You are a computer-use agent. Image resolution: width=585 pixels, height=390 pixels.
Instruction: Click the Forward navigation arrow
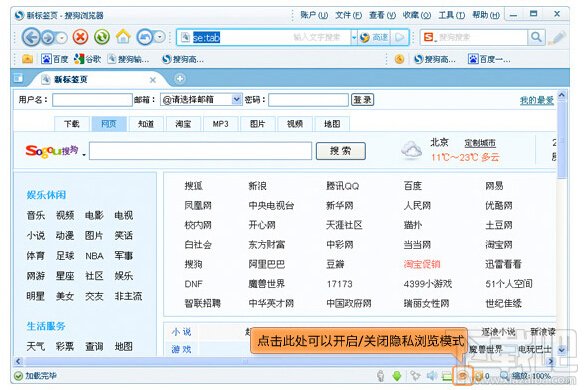coord(47,37)
